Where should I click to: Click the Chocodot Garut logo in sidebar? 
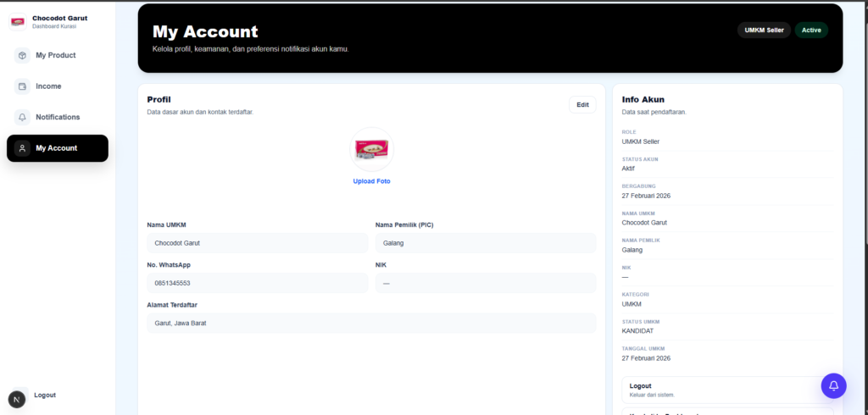click(x=17, y=21)
